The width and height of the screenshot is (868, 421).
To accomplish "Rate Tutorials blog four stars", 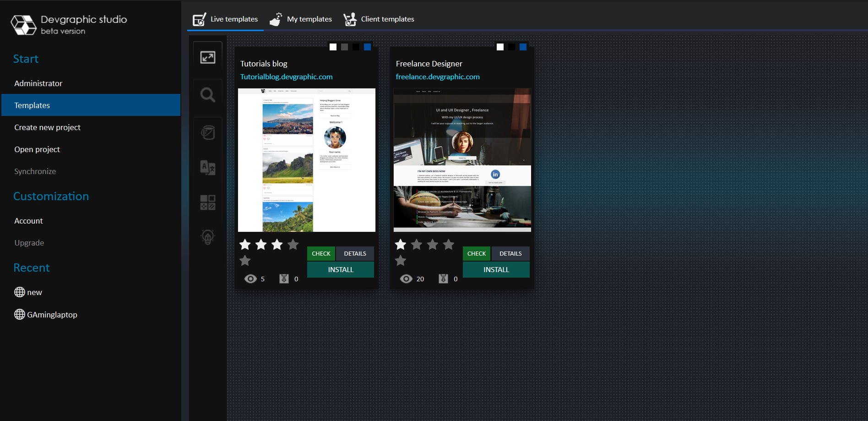I will [293, 245].
